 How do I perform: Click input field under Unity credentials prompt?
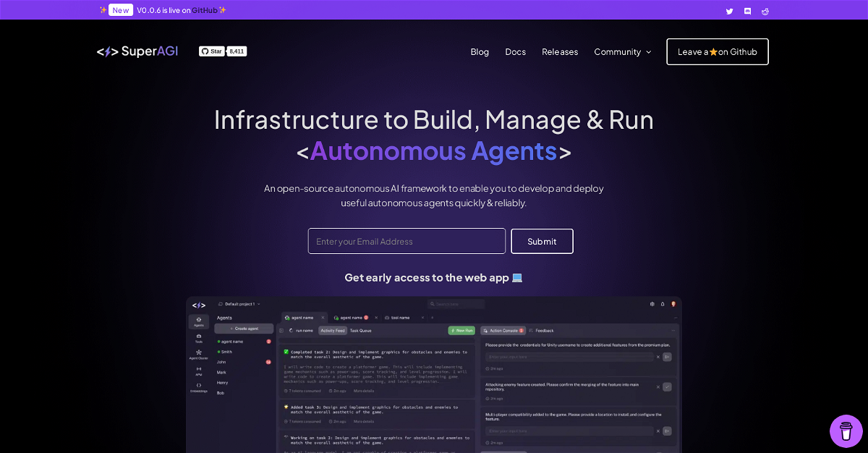tap(569, 357)
